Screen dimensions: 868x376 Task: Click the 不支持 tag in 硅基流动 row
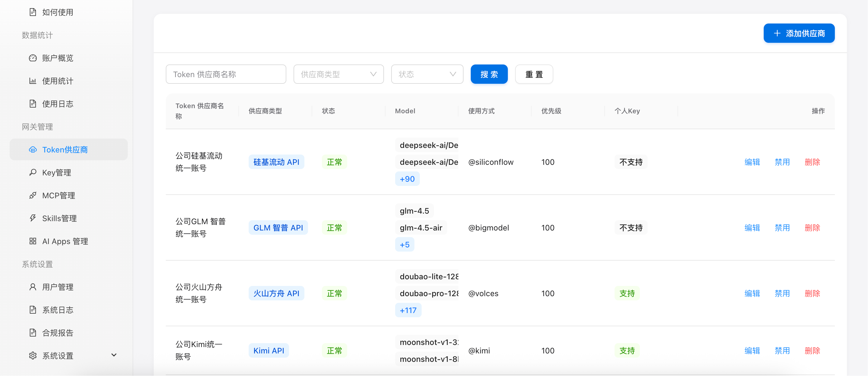pyautogui.click(x=631, y=162)
